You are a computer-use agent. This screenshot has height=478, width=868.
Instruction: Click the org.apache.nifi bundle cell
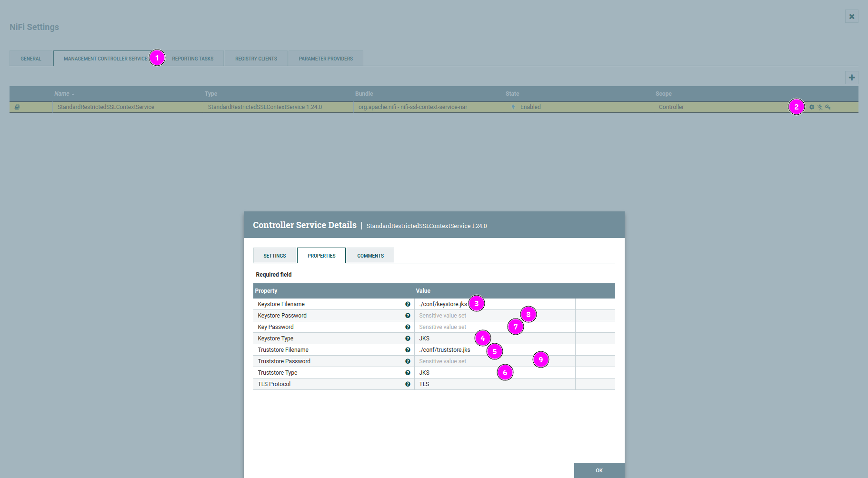pyautogui.click(x=429, y=107)
